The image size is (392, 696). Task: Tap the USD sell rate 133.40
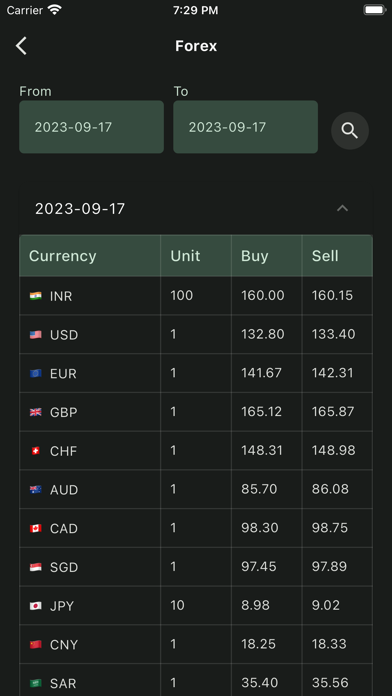pyautogui.click(x=333, y=334)
